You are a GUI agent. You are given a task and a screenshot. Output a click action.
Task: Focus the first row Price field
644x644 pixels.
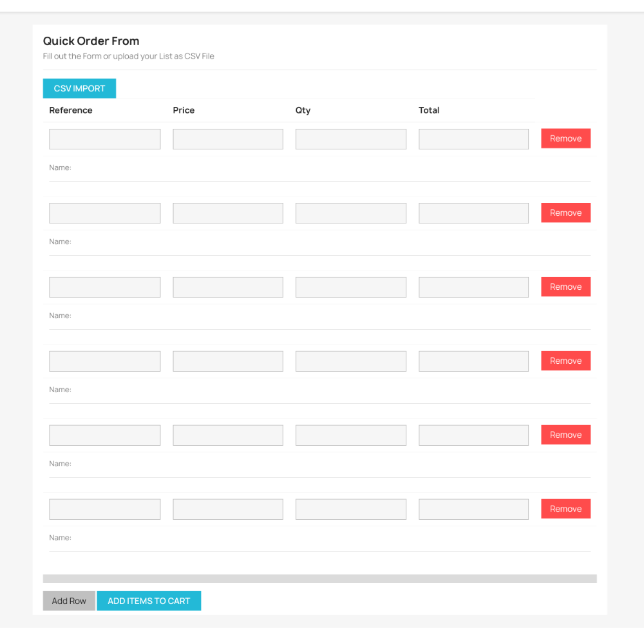coord(228,139)
